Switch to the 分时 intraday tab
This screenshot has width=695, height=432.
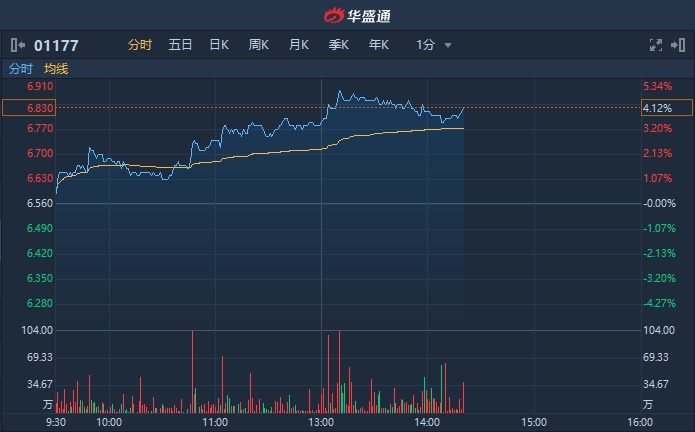(x=140, y=45)
